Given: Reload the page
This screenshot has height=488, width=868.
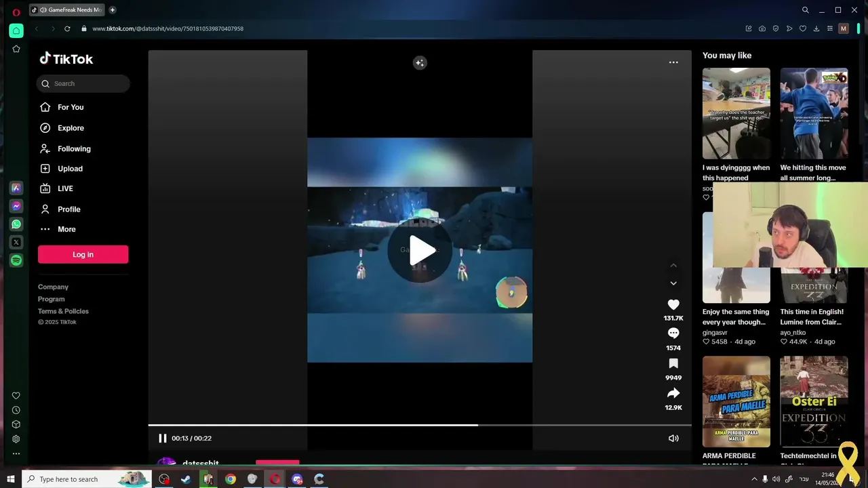Looking at the screenshot, I should tap(67, 28).
